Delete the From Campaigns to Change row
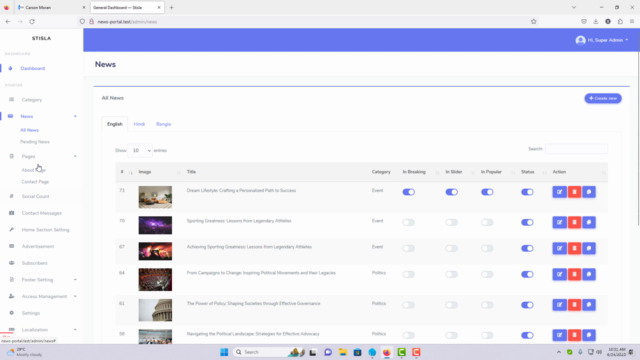 [574, 274]
